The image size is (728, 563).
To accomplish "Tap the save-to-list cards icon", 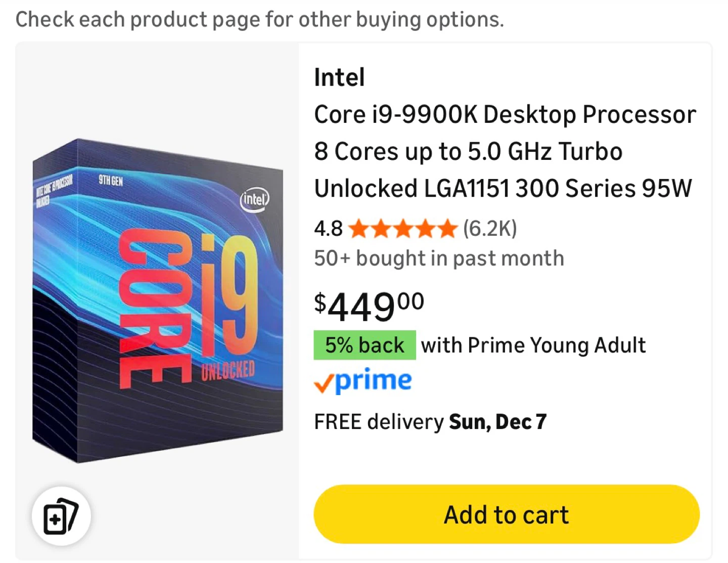I will (x=61, y=516).
